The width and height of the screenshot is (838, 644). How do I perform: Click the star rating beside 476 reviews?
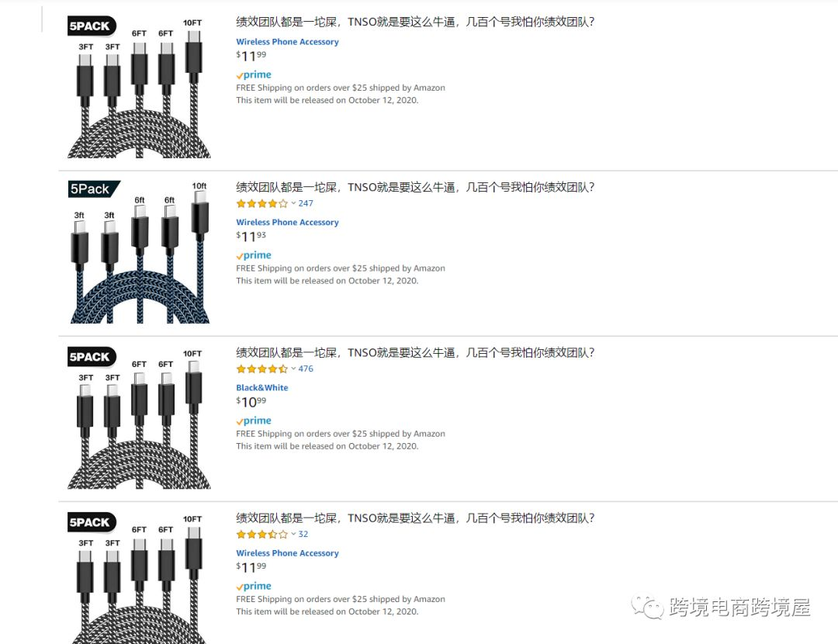click(261, 369)
